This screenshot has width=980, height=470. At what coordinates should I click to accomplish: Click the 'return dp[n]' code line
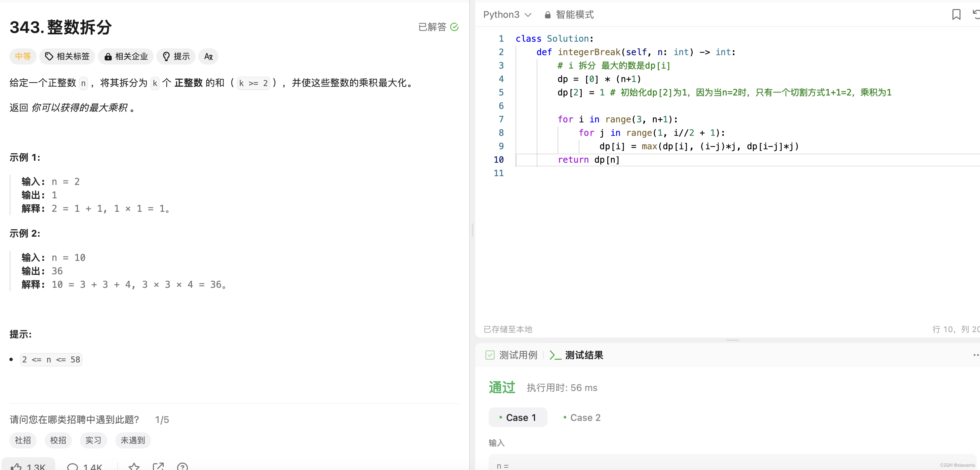click(x=588, y=160)
